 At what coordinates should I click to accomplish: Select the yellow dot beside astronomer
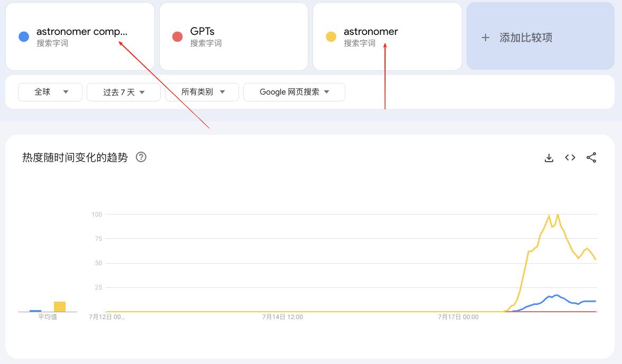(331, 37)
